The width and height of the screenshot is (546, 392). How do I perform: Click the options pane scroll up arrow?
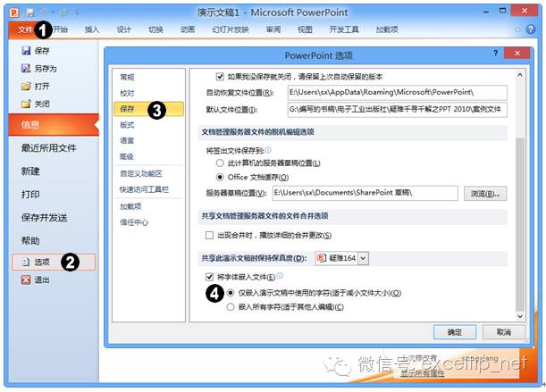pyautogui.click(x=519, y=74)
